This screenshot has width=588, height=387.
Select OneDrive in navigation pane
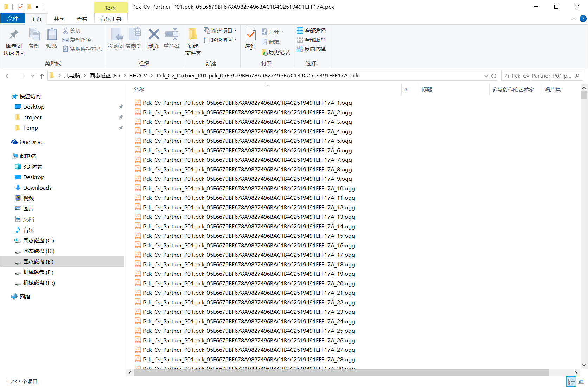32,142
